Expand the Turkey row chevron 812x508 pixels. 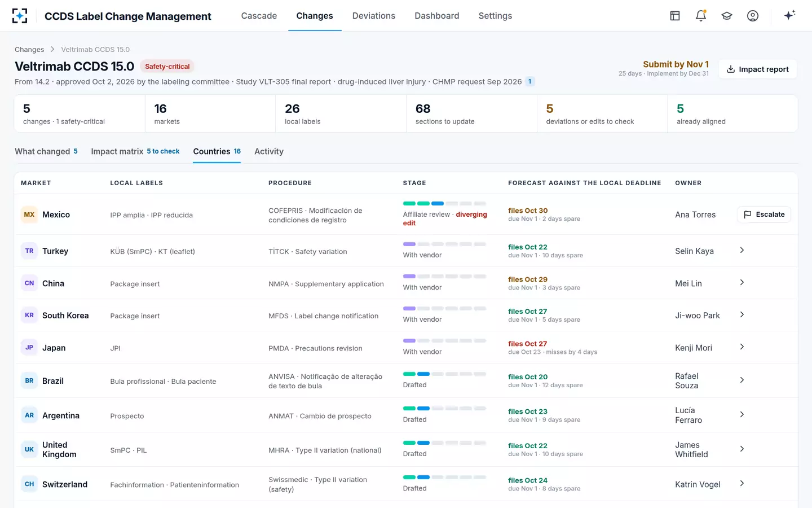(x=742, y=250)
